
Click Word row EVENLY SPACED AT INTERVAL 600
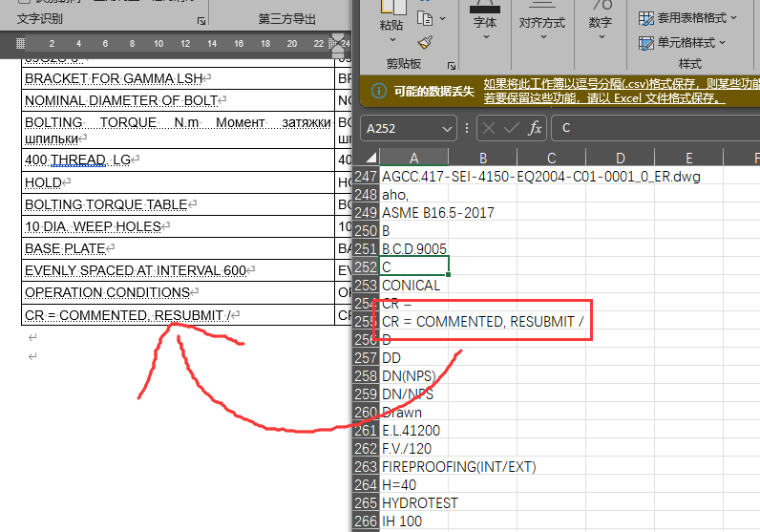pyautogui.click(x=178, y=270)
